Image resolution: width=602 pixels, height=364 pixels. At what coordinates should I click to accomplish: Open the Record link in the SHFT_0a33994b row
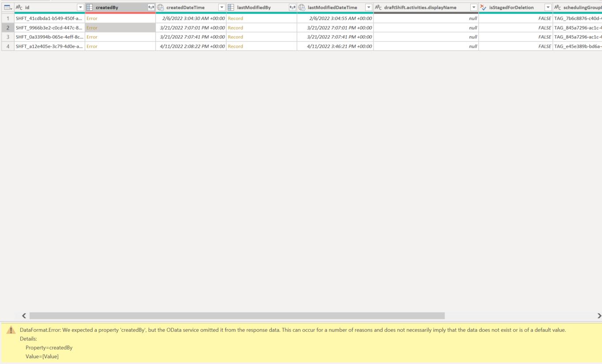point(235,37)
